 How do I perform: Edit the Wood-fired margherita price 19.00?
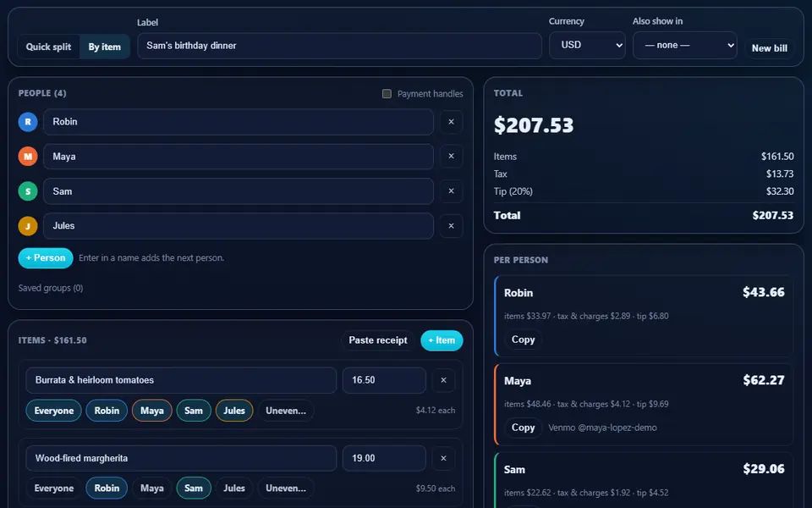(384, 458)
